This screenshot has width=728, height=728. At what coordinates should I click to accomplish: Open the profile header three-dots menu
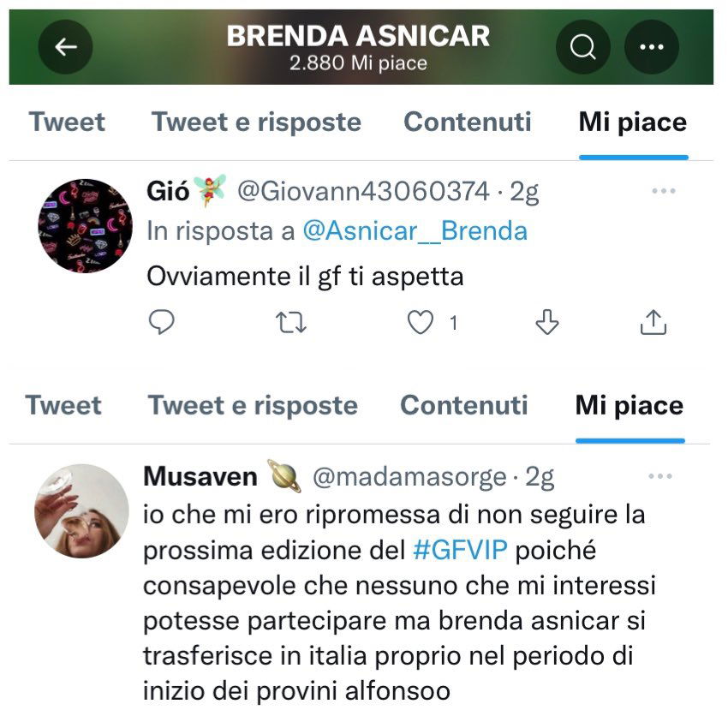coord(652,47)
